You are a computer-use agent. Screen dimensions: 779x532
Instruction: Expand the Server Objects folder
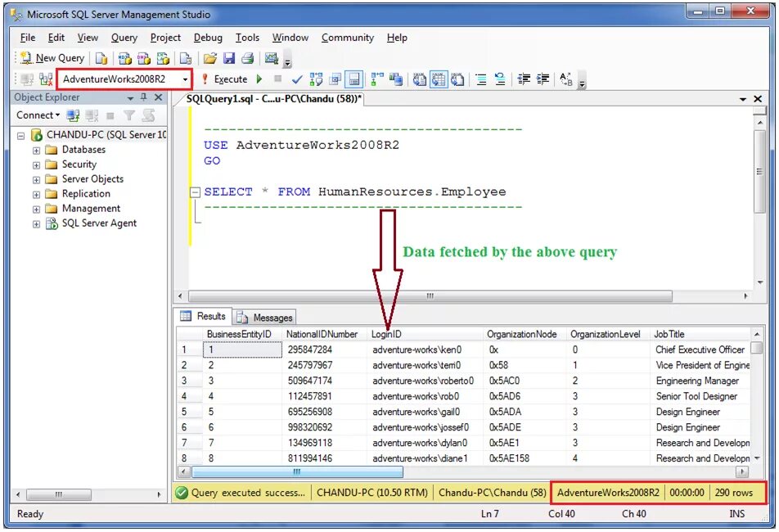coord(36,179)
